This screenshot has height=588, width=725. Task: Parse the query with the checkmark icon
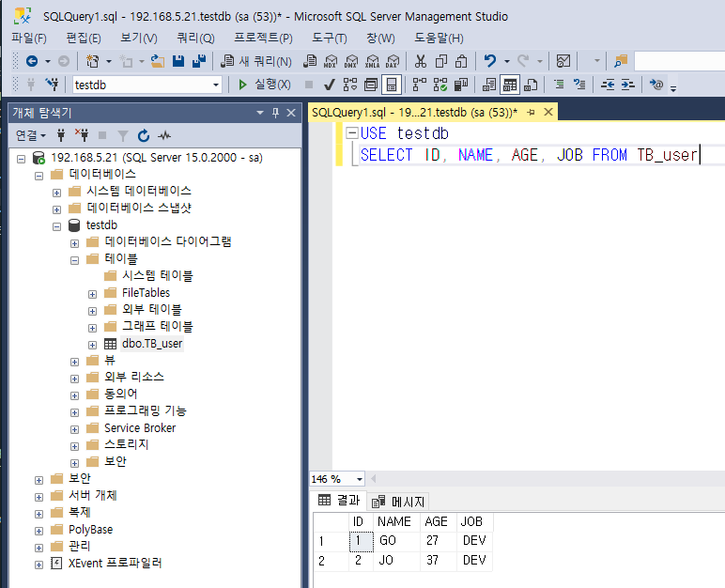tap(330, 85)
